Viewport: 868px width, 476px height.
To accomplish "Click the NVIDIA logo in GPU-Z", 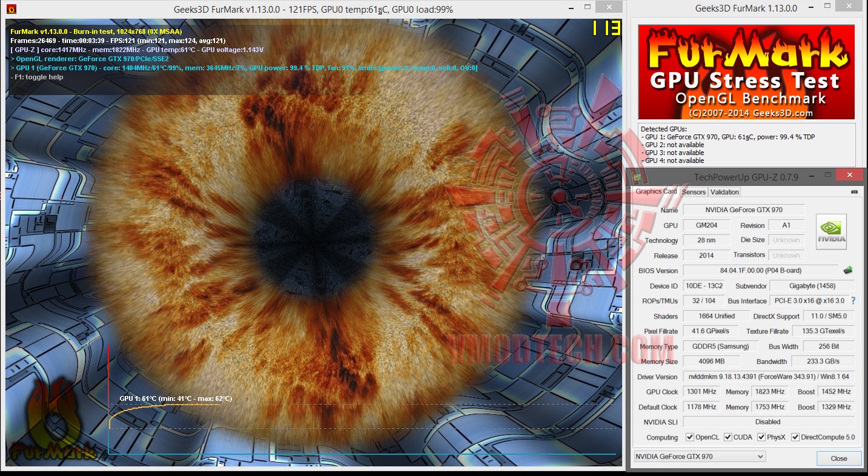I will (x=831, y=232).
